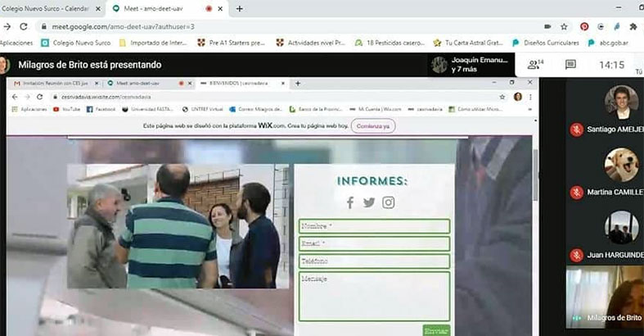Open abc.gob.ar bookmark
The height and width of the screenshot is (336, 644).
(x=608, y=43)
